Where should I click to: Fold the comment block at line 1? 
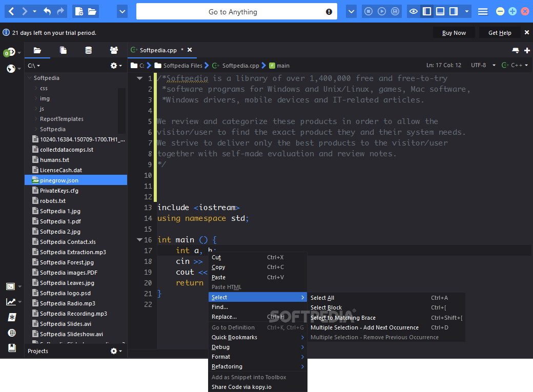pyautogui.click(x=139, y=78)
